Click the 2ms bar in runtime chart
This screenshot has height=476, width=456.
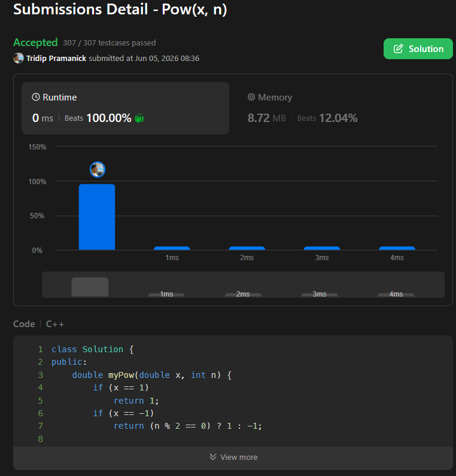pos(247,248)
